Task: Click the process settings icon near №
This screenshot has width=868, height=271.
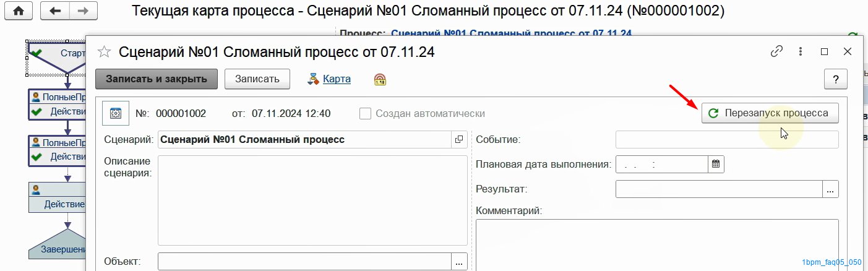Action: click(115, 113)
